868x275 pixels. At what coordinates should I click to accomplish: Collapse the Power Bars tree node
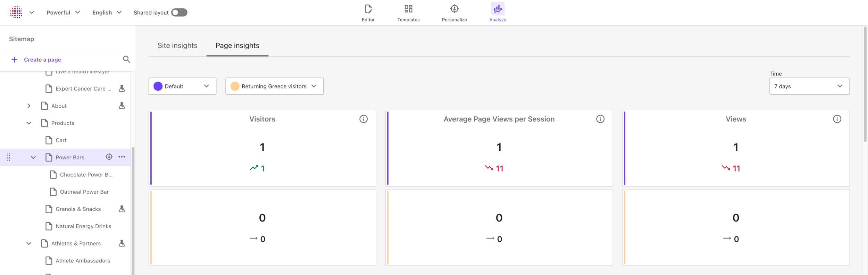pos(33,157)
